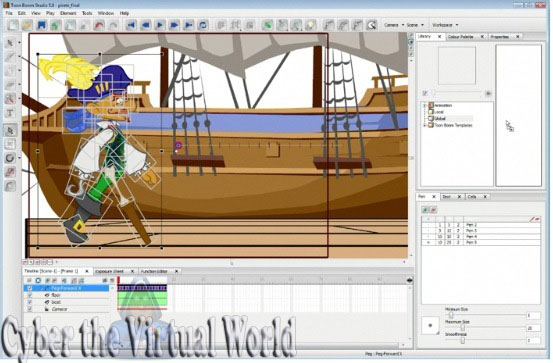Click the Open folder icon in toolbar

pos(27,25)
